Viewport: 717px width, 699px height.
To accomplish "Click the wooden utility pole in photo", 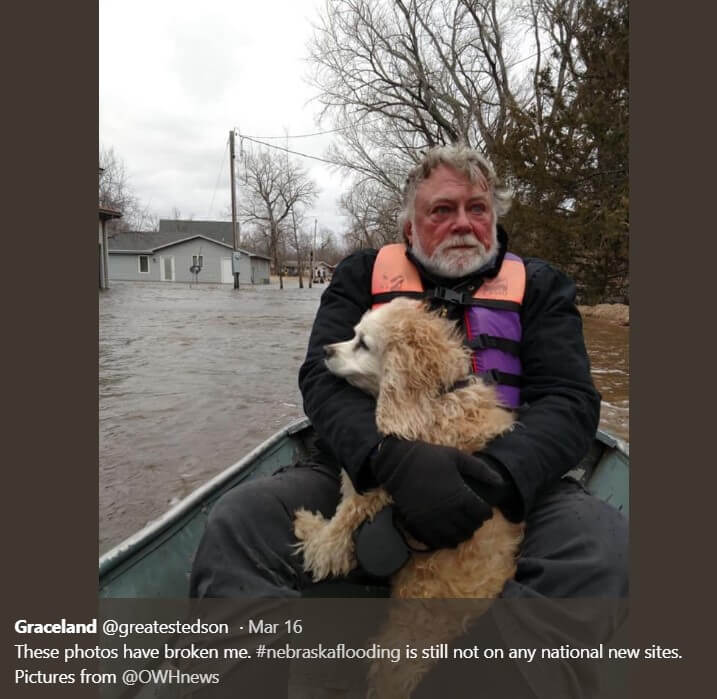I will pyautogui.click(x=234, y=209).
